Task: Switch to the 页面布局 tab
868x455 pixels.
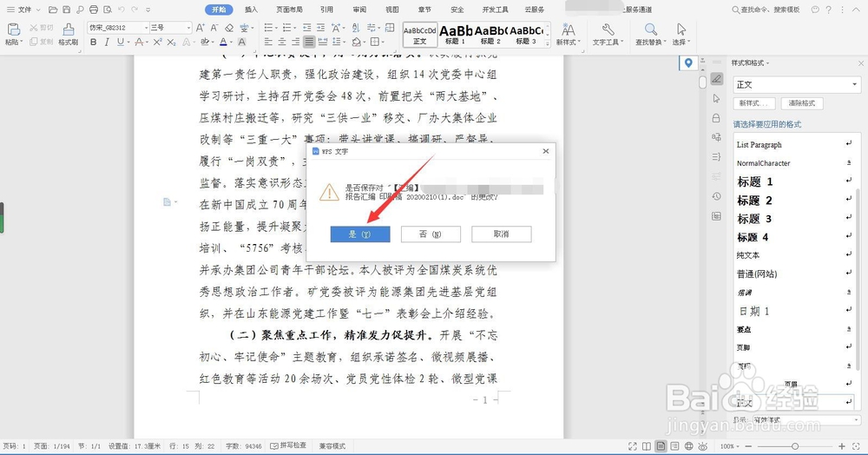Action: (x=290, y=10)
